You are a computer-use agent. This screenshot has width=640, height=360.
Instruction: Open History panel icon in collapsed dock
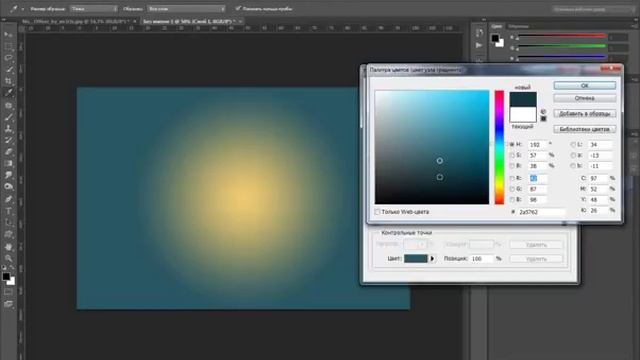[480, 33]
